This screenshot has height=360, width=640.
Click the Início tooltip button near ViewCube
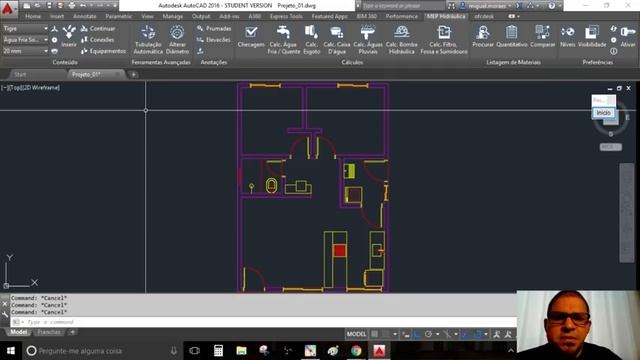coord(603,113)
